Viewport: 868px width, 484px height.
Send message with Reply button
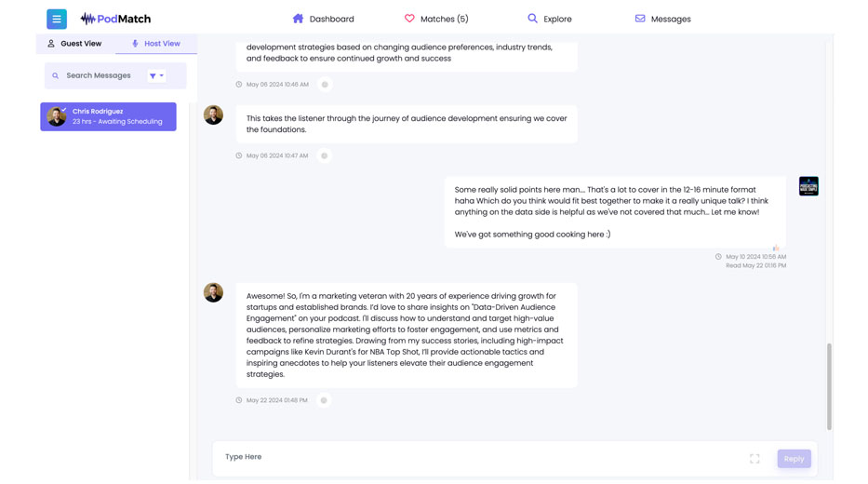pyautogui.click(x=794, y=459)
